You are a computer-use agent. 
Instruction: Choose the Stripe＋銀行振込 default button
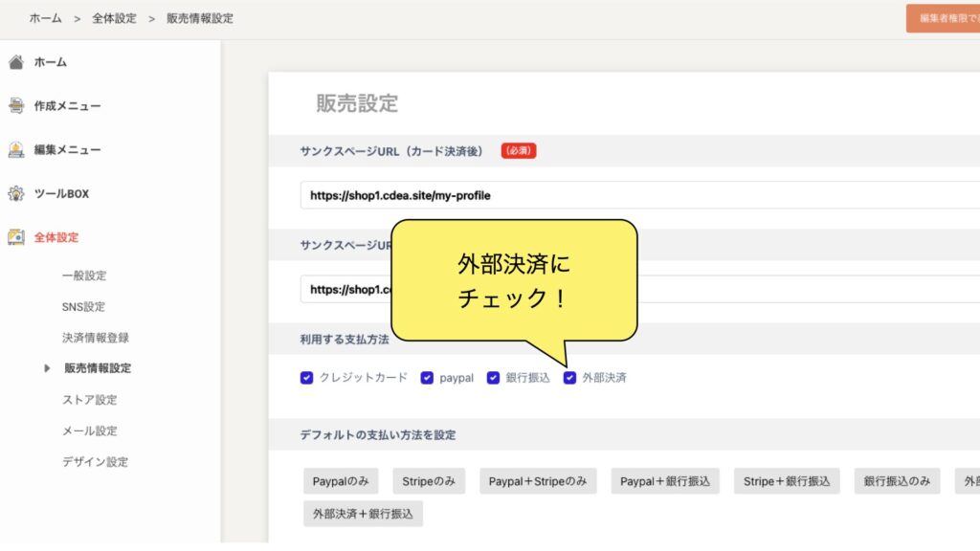787,481
